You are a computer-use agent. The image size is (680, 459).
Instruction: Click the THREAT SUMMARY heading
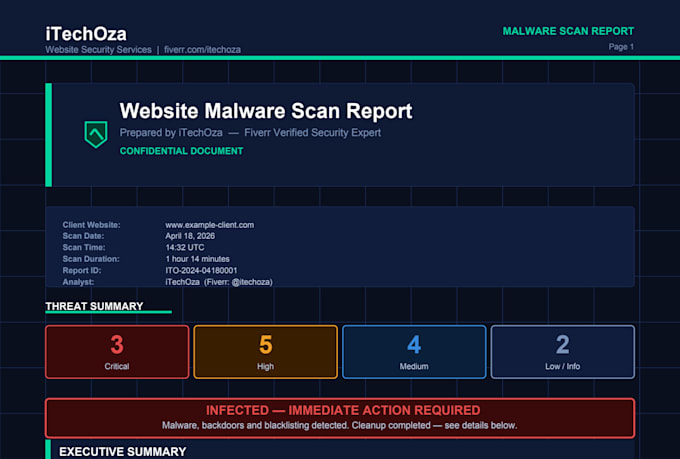pyautogui.click(x=94, y=306)
